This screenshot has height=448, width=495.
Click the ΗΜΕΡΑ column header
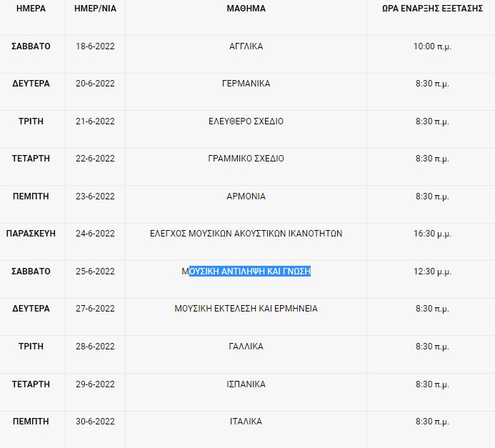[x=31, y=9]
